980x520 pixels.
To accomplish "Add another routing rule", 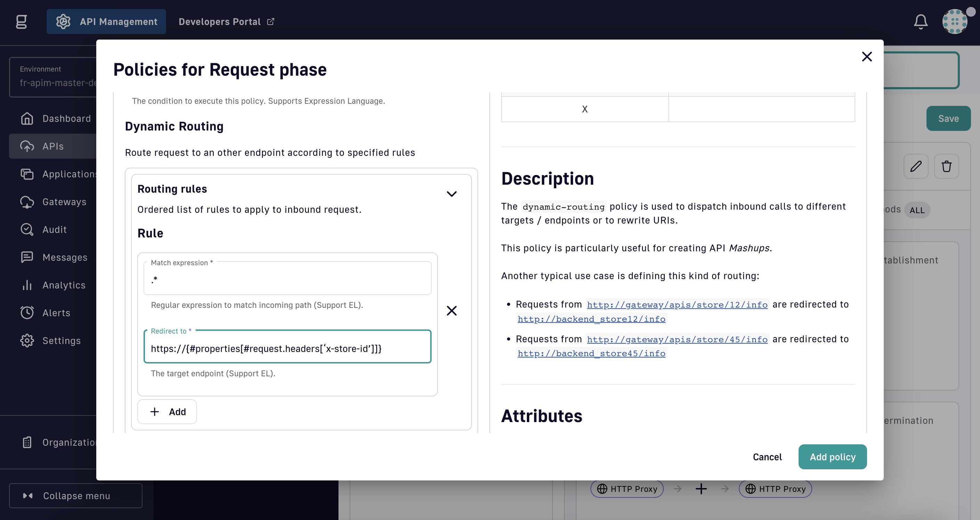I will (x=167, y=412).
